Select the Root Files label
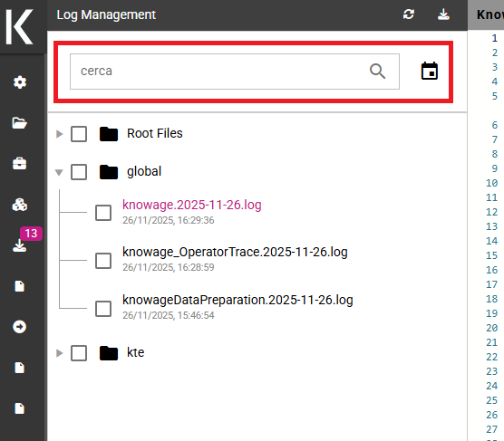This screenshot has width=504, height=441. tap(155, 133)
